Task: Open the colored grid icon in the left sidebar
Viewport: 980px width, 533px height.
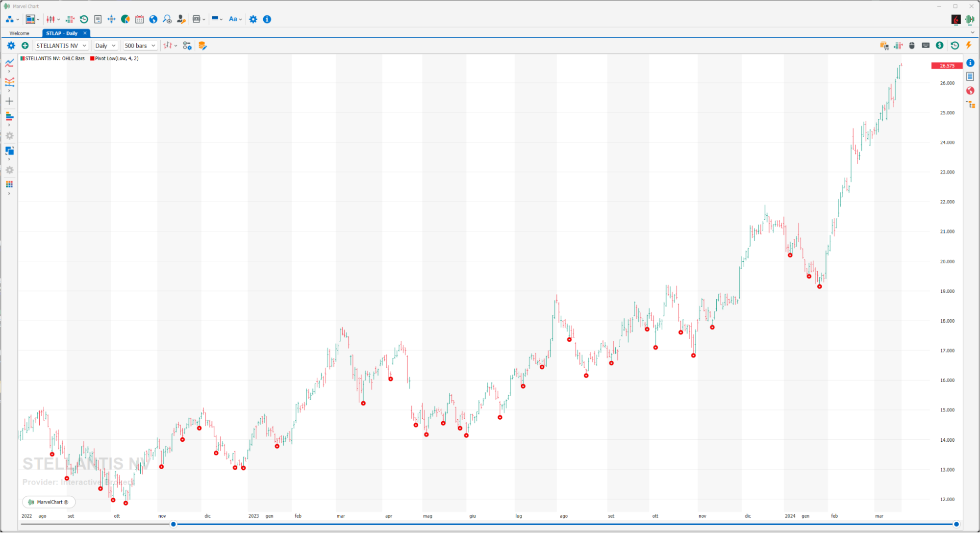Action: tap(9, 184)
